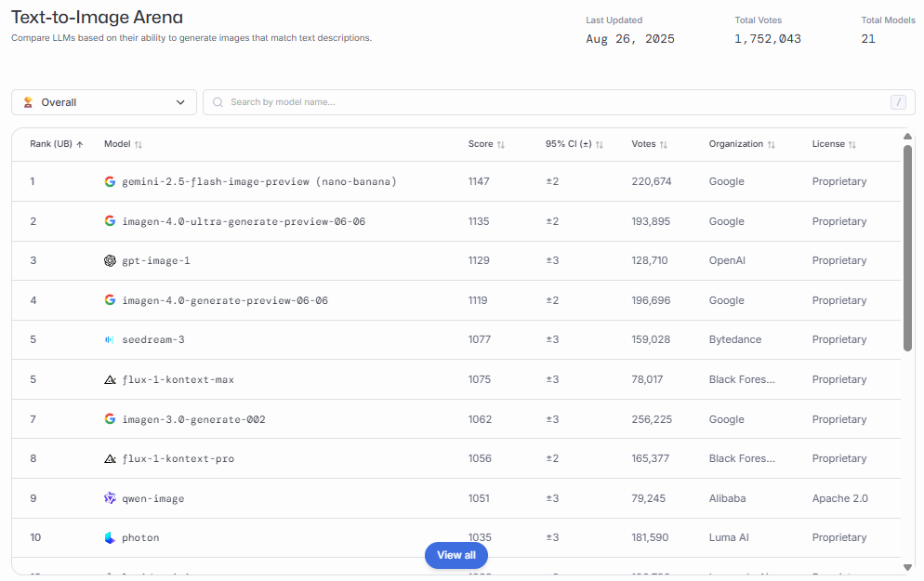
Task: Select score 1077 for seedream-3
Action: point(479,339)
